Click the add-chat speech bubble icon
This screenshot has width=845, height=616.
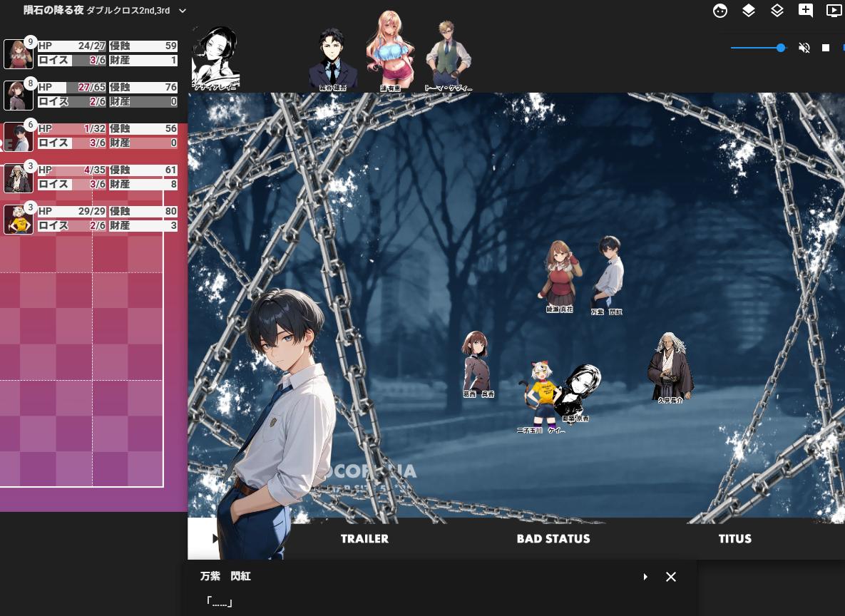(805, 11)
